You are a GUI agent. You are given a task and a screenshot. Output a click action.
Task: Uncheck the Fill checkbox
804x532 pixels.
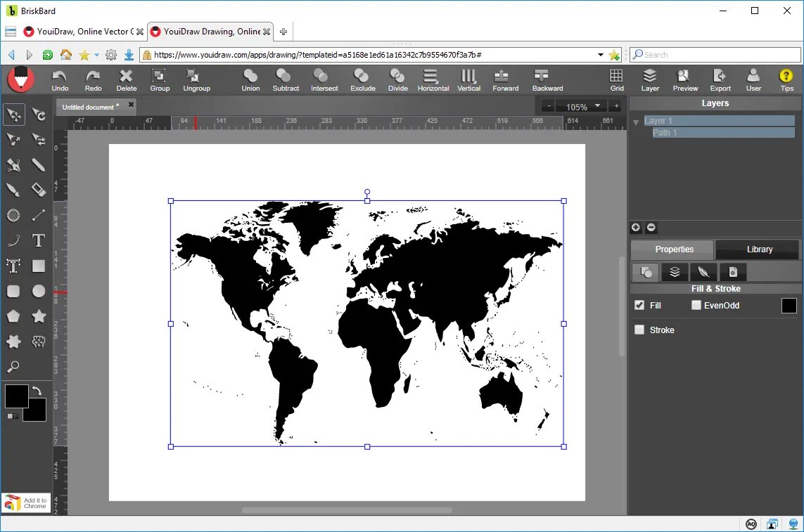pyautogui.click(x=639, y=305)
